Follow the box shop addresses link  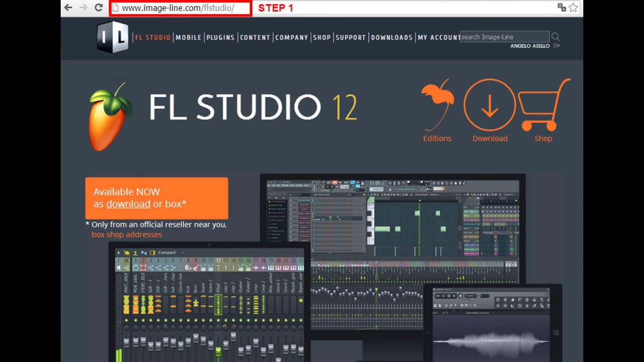(127, 234)
